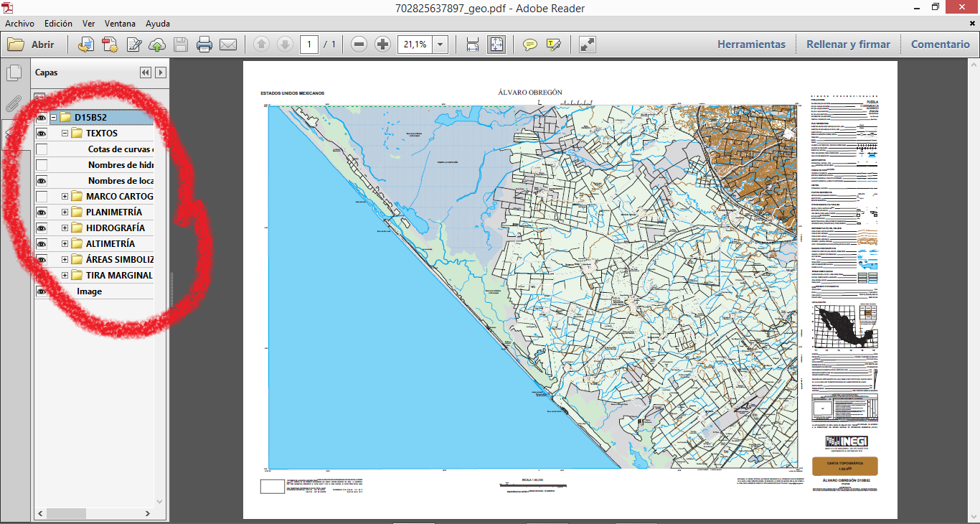The height and width of the screenshot is (524, 980).
Task: Expand the ALTIMETRÍA layer folder
Action: pos(65,244)
